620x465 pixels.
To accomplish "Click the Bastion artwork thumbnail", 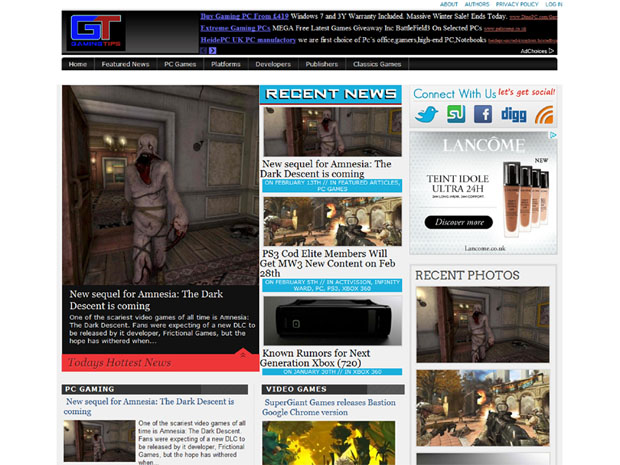I will [x=329, y=443].
